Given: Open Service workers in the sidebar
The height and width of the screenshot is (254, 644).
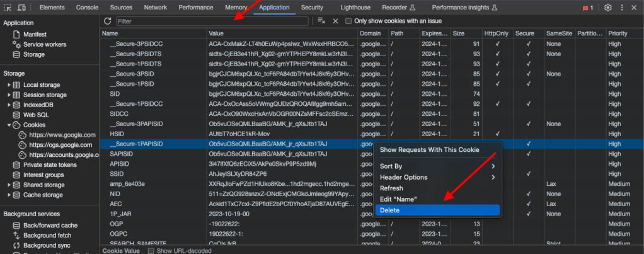Looking at the screenshot, I should pos(45,44).
